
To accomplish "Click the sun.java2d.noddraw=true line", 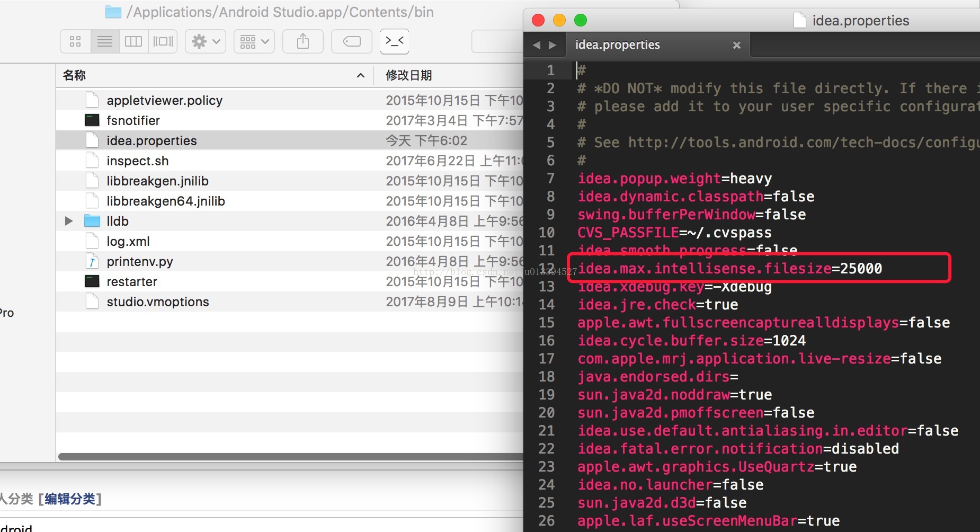I will [674, 395].
